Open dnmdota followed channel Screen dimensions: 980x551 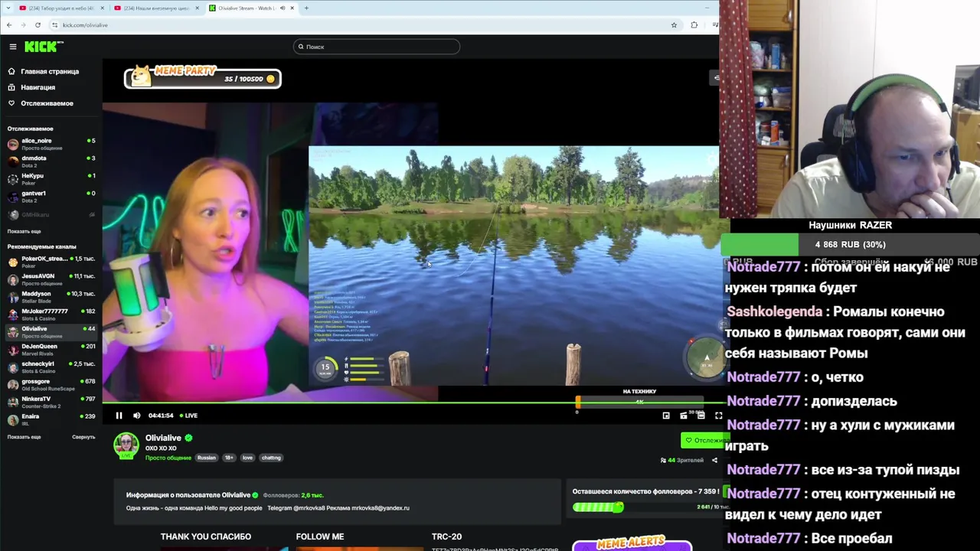pos(51,161)
